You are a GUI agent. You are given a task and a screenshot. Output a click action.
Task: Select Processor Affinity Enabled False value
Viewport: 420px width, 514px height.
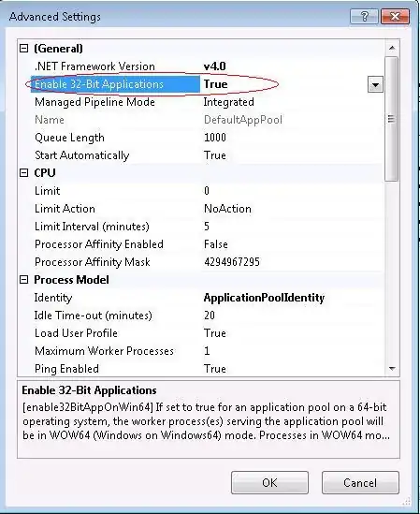(x=216, y=244)
